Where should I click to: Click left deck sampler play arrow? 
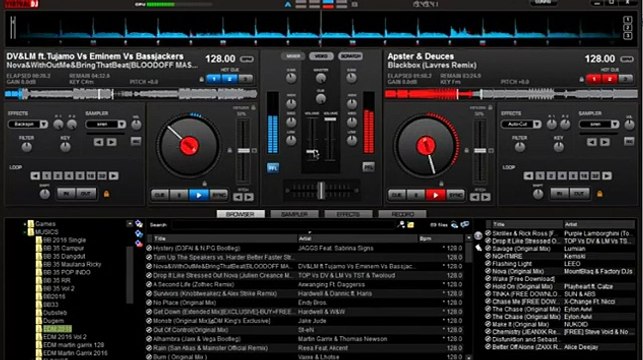click(x=112, y=142)
